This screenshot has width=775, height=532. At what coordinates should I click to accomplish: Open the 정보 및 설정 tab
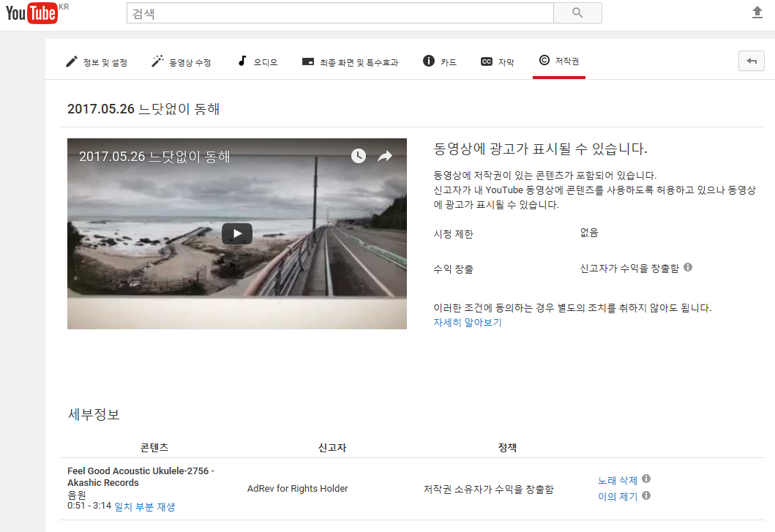point(97,62)
